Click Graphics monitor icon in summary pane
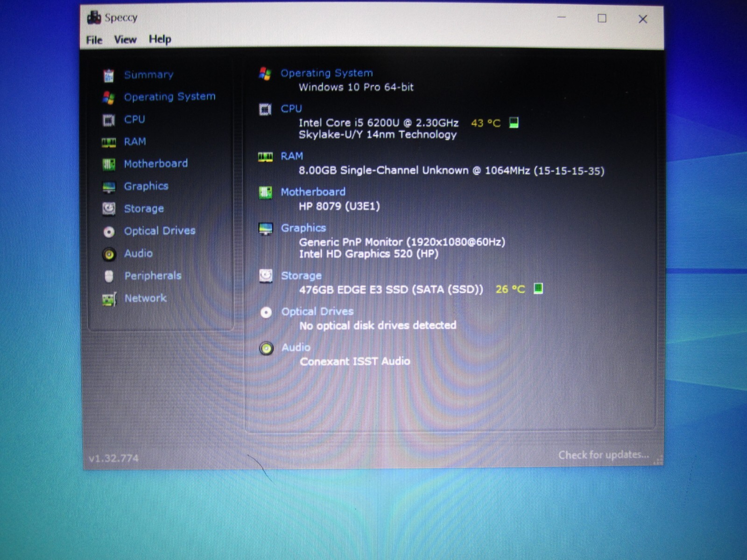This screenshot has width=747, height=560. 265,229
